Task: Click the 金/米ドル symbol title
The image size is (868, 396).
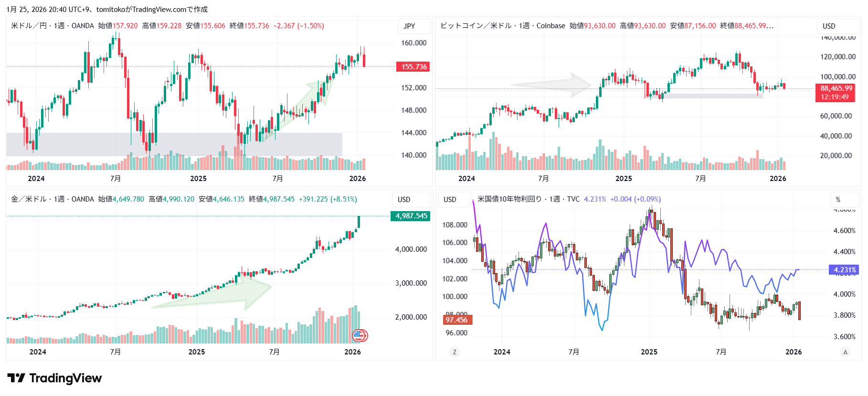Action: click(29, 199)
